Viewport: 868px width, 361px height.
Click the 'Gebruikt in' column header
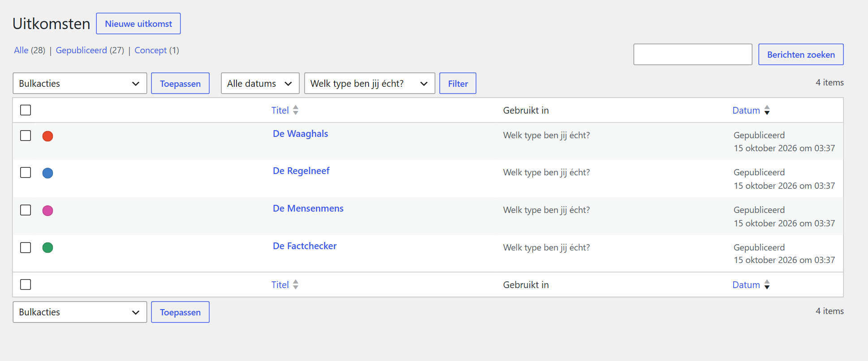click(x=526, y=110)
